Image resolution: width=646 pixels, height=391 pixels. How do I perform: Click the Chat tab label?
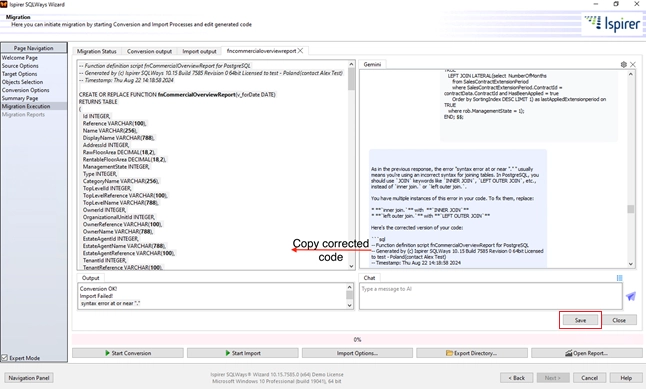tap(369, 278)
